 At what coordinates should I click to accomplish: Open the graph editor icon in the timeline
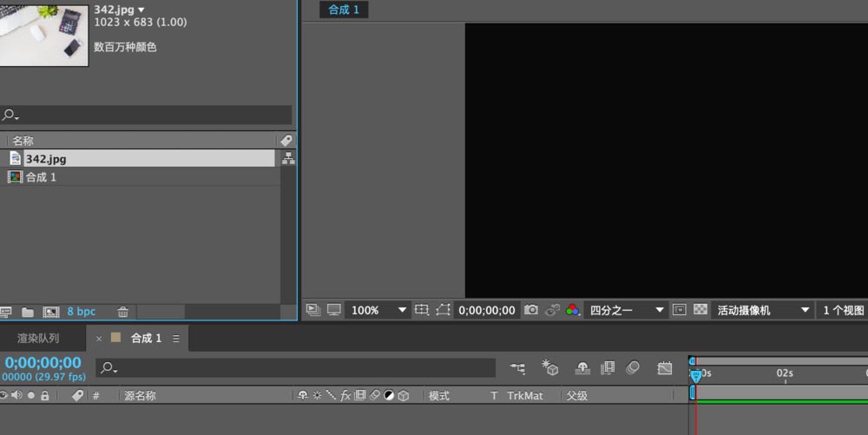[665, 368]
